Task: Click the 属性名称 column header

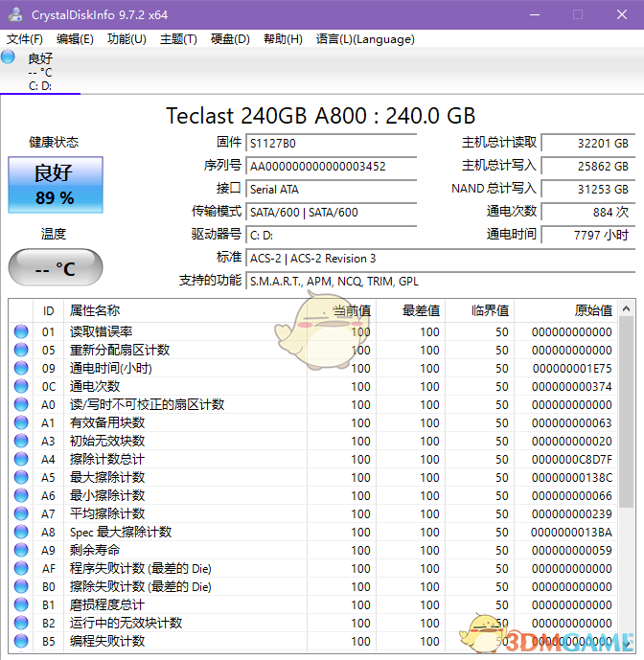Action: (x=95, y=310)
